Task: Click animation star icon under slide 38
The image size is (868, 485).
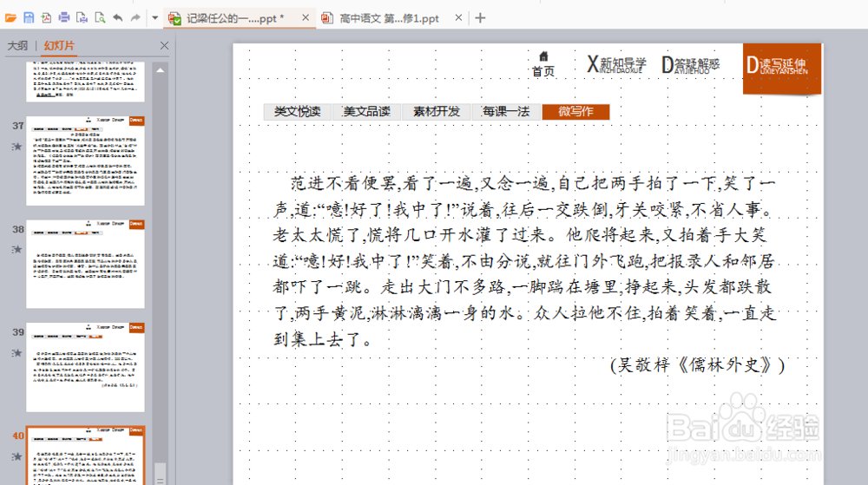Action: (17, 249)
